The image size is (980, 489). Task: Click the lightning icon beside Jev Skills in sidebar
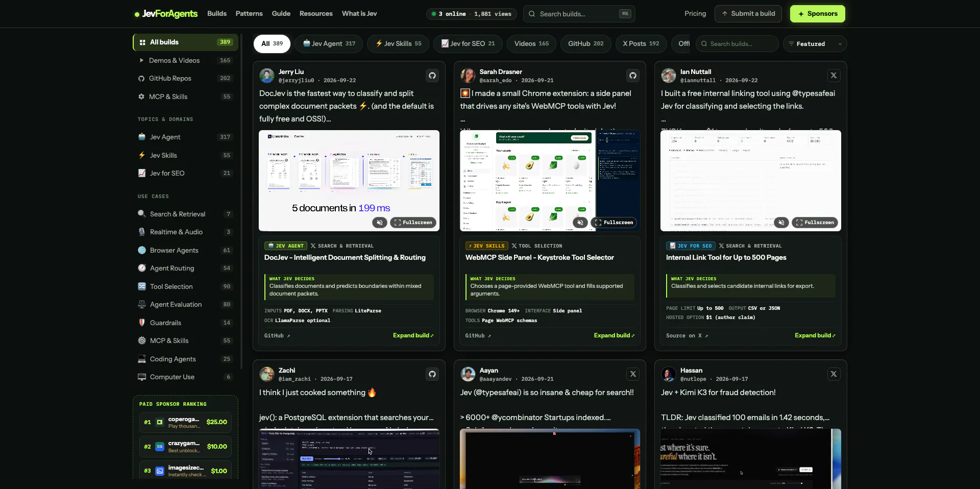[142, 155]
